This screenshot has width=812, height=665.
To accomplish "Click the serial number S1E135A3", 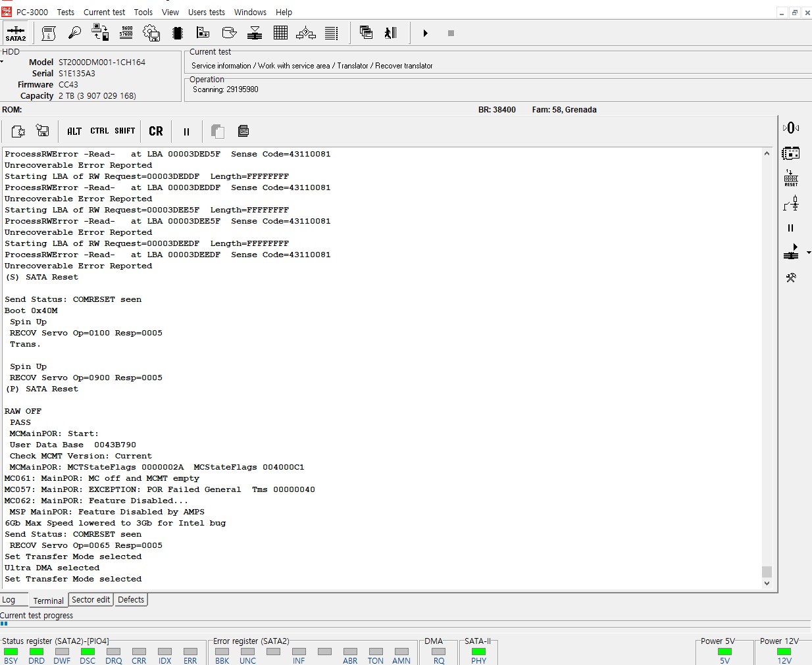I will point(77,73).
